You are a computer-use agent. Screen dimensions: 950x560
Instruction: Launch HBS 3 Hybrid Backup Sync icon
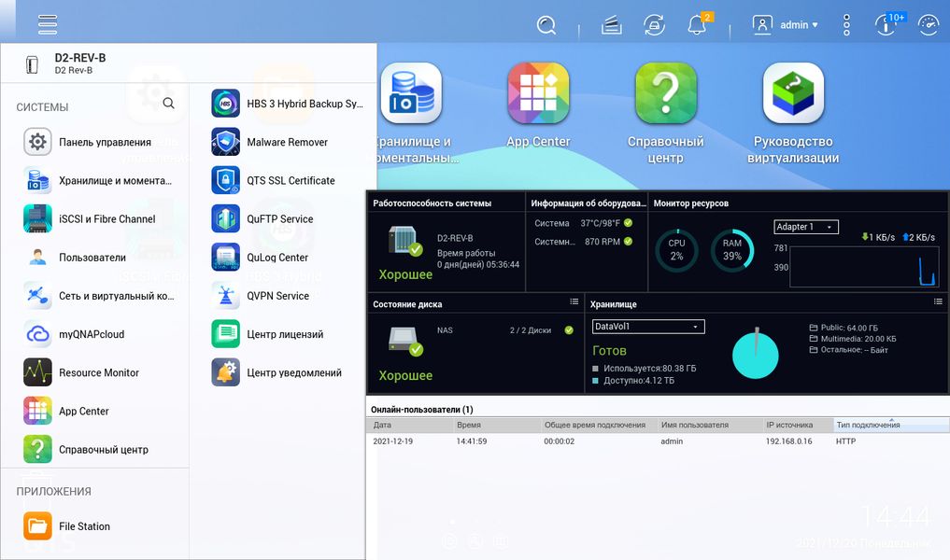pyautogui.click(x=225, y=104)
